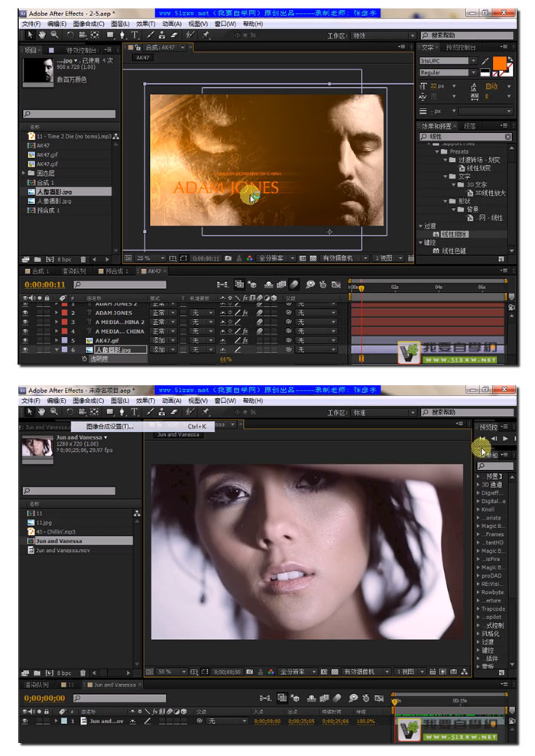Click time indicator marker in lower timeline ruler

click(x=394, y=702)
